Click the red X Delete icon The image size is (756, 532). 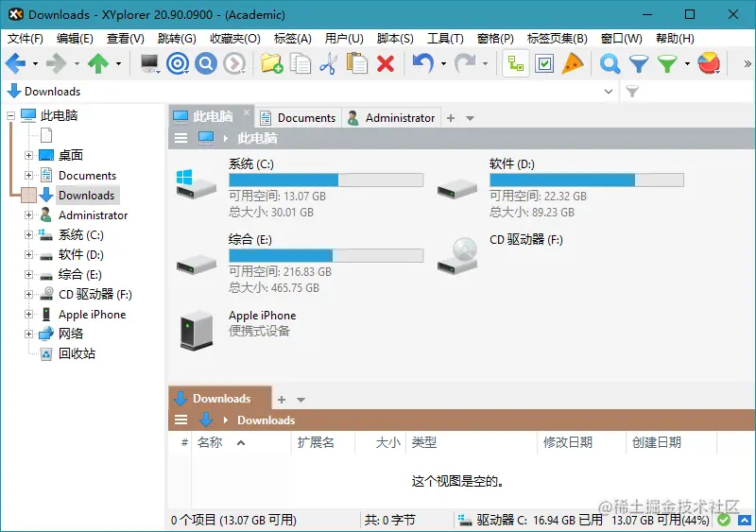(386, 63)
